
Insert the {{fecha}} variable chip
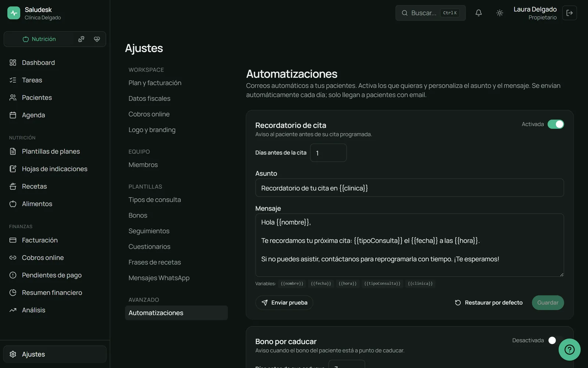(x=321, y=283)
